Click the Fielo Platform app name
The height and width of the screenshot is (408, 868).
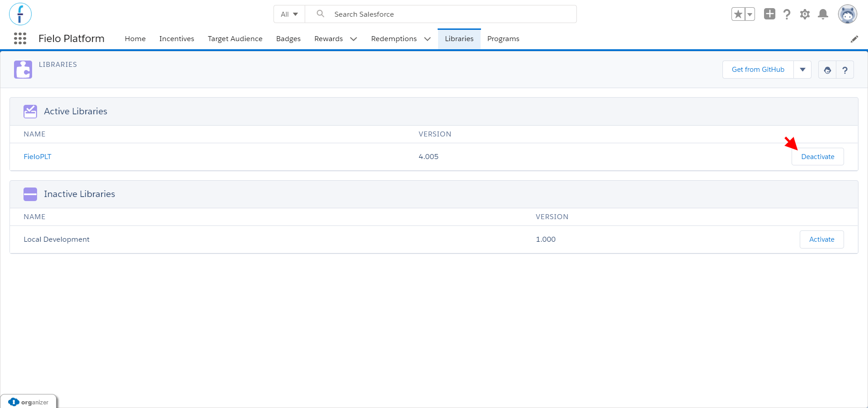71,38
